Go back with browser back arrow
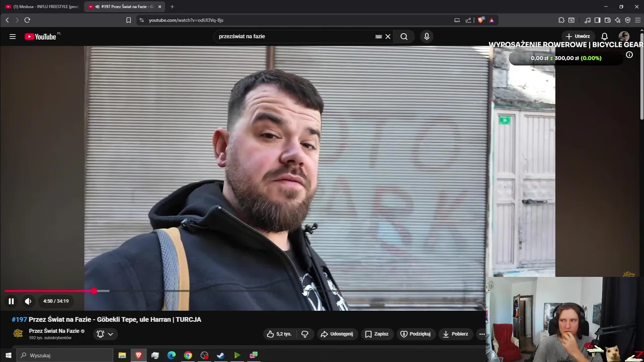Image resolution: width=644 pixels, height=362 pixels. click(x=7, y=20)
